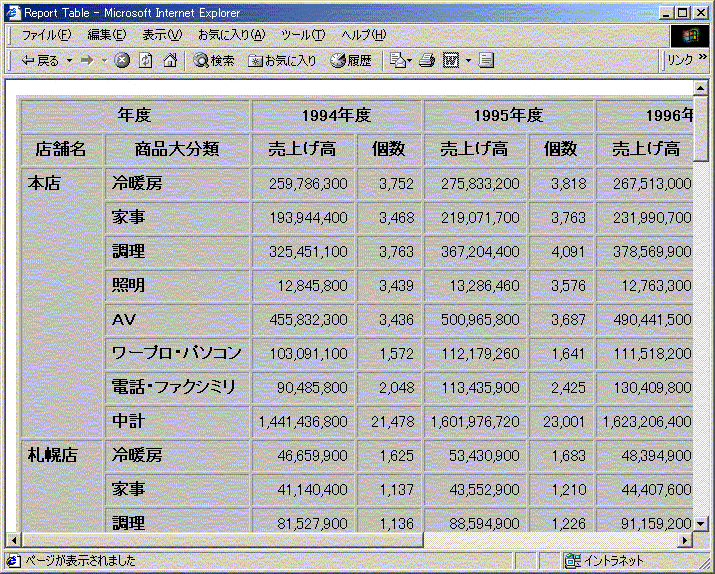Click the 1994年度 column header
The width and height of the screenshot is (715, 574).
click(x=337, y=116)
